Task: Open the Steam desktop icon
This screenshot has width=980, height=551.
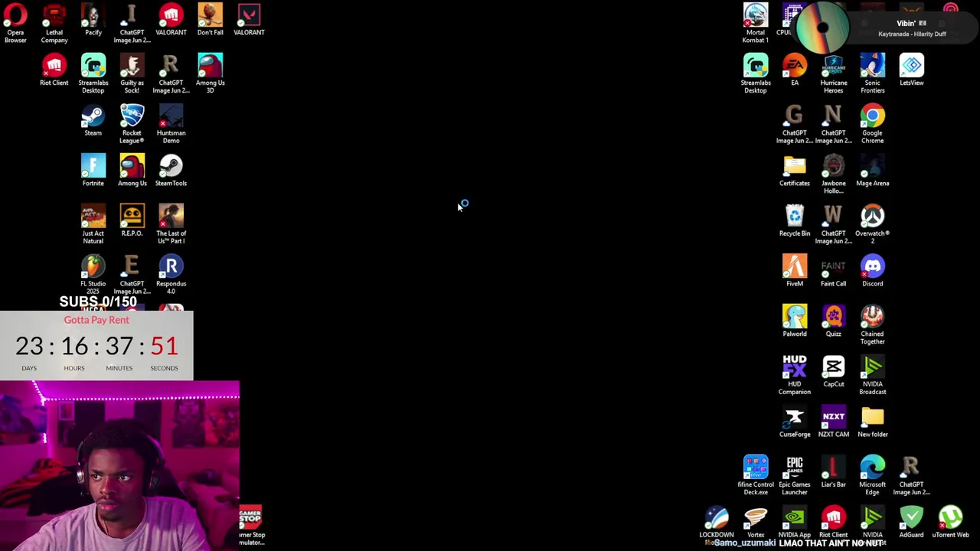Action: 93,121
